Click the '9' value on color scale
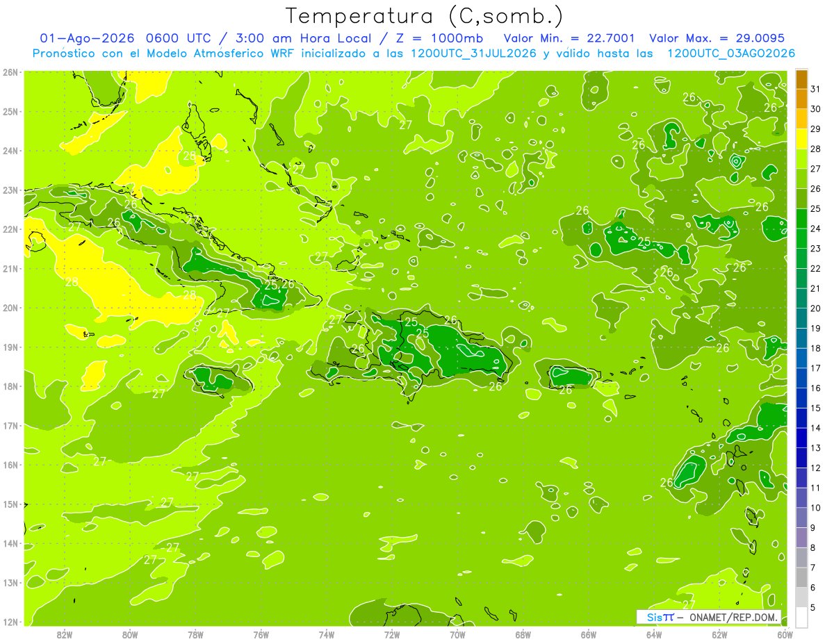Image resolution: width=834 pixels, height=644 pixels. (813, 528)
